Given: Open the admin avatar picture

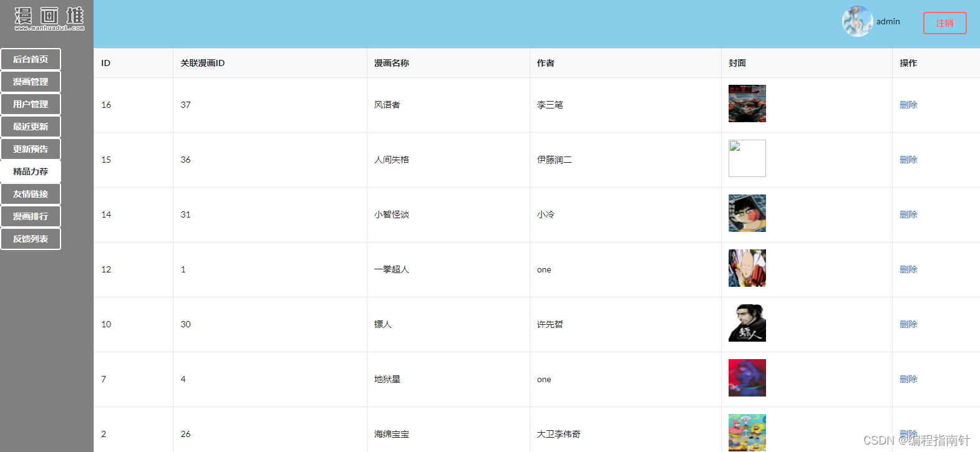Looking at the screenshot, I should point(857,21).
